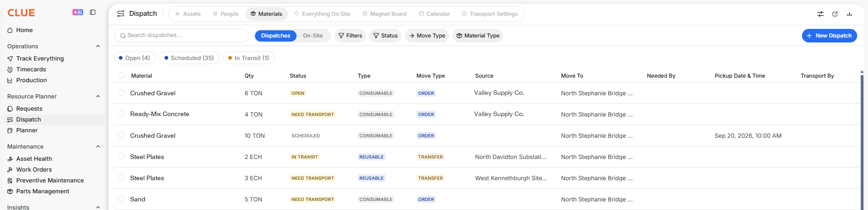Screen dimensions: 868x210
Task: Check the Crushed Gravel 6 TON row
Action: click(x=121, y=93)
